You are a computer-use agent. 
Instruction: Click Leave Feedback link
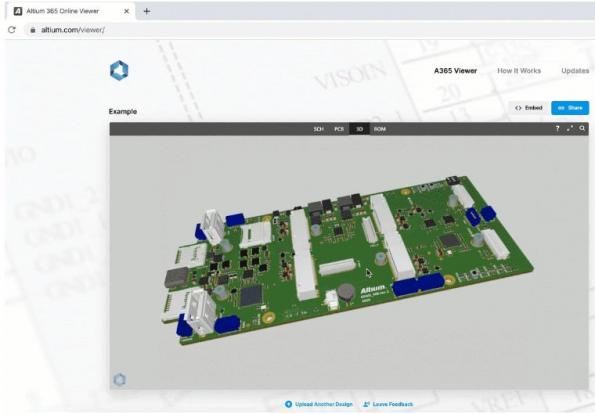(388, 404)
